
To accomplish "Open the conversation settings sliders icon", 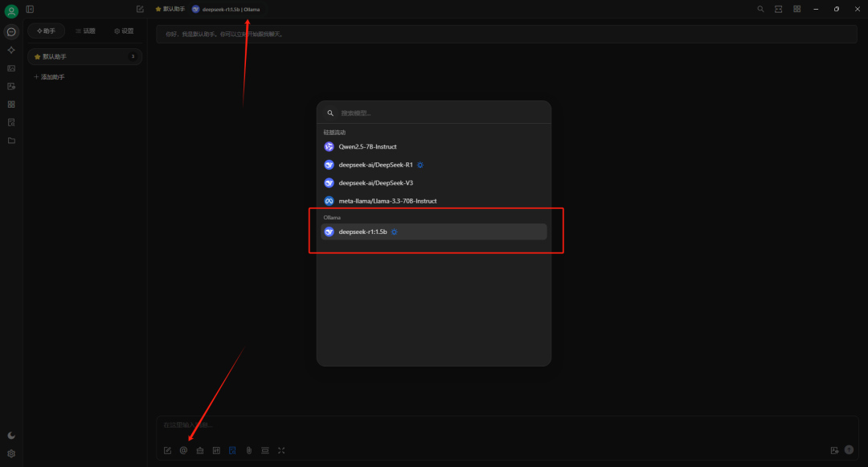I will tap(216, 450).
